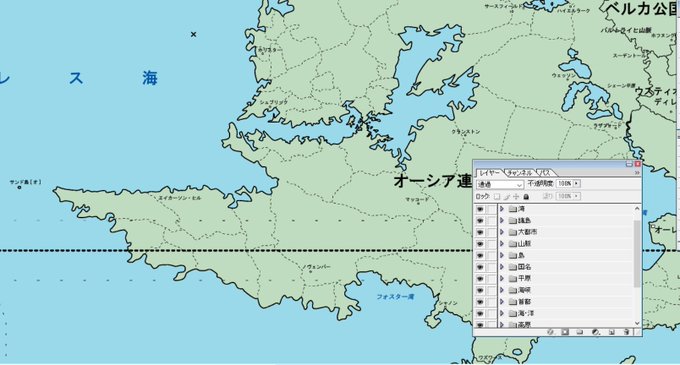Viewport: 680px width, 365px height.
Task: Click the 海峡 folder icon
Action: [513, 290]
